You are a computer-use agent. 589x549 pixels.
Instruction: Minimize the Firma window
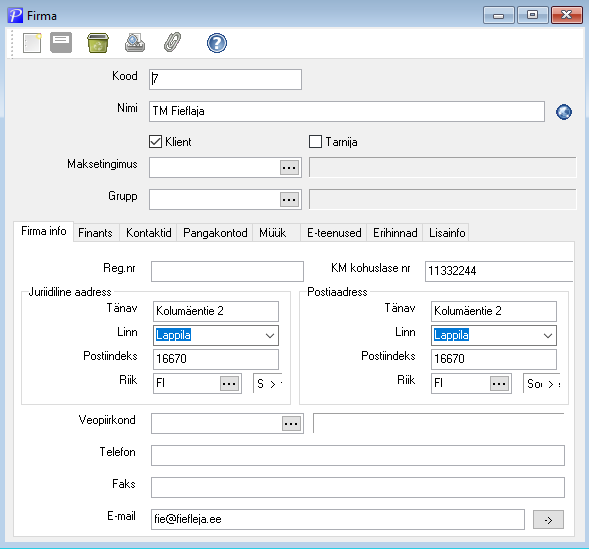coord(498,16)
